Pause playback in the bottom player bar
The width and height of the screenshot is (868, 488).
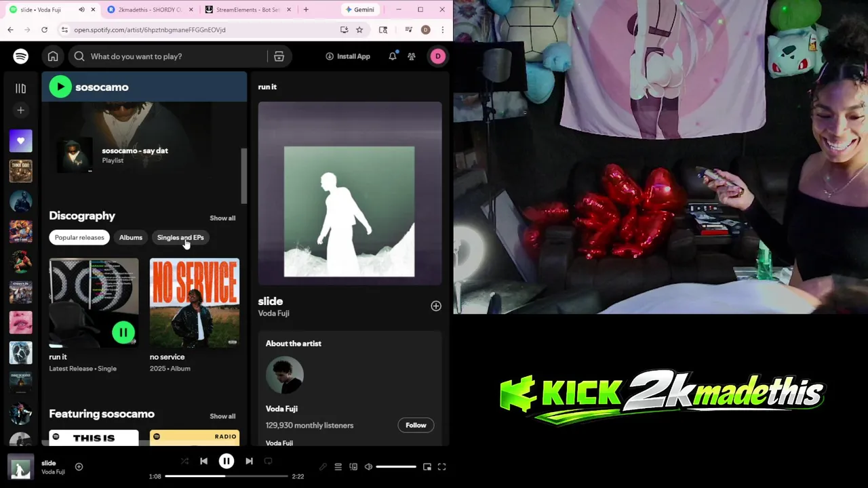(226, 461)
